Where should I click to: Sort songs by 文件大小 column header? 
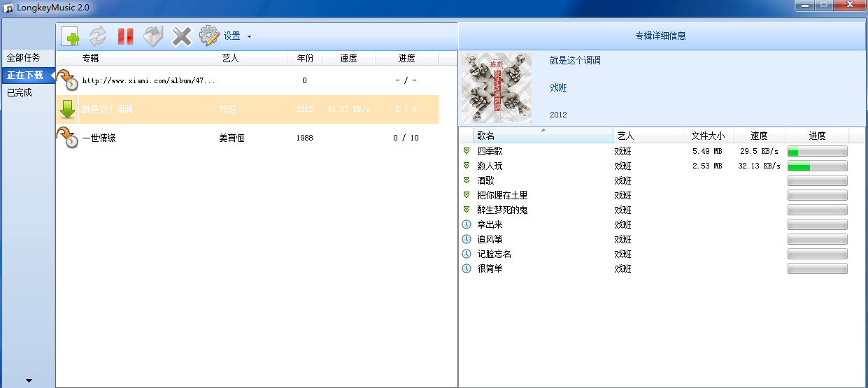pos(708,136)
